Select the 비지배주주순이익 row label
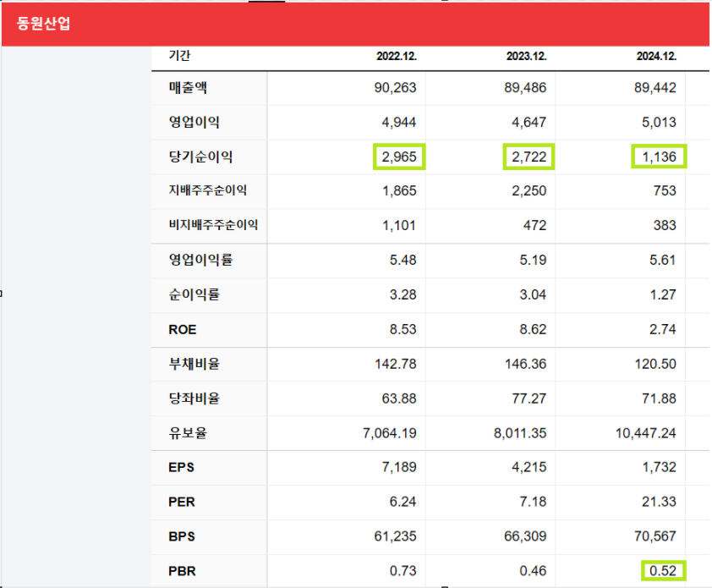This screenshot has height=588, width=712. pos(213,224)
